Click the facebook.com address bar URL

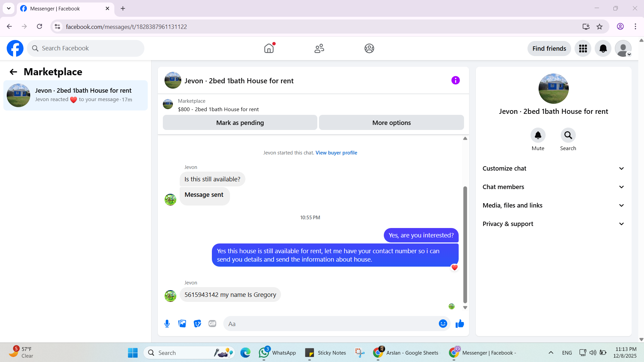click(x=126, y=27)
